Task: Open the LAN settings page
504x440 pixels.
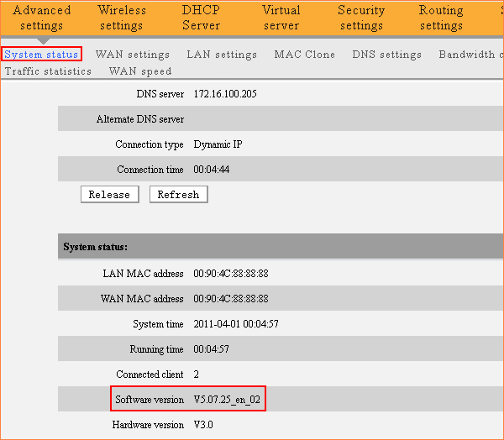Action: (222, 55)
